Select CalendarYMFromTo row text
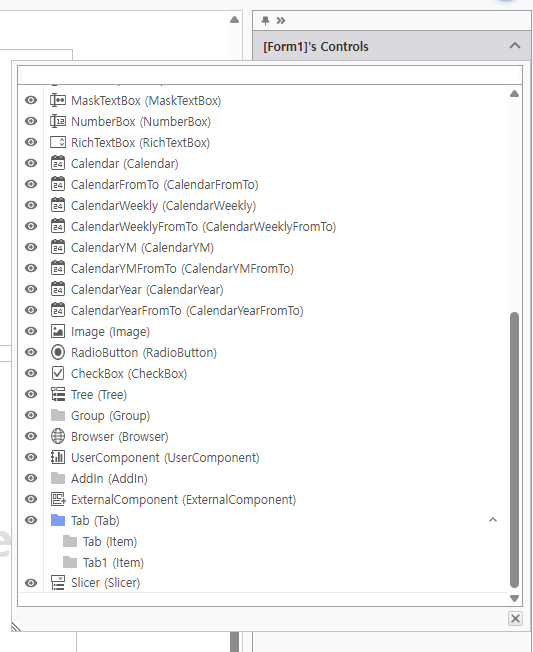Viewport: 533px width, 652px height. [x=183, y=269]
